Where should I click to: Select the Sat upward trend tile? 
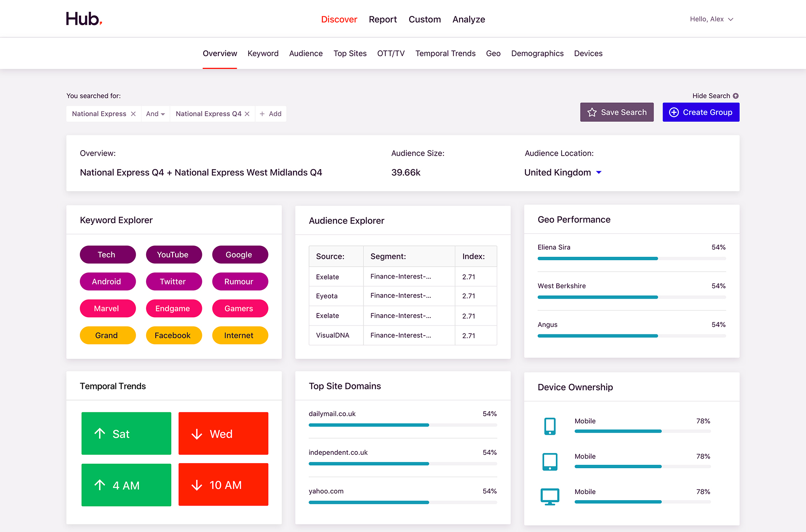[x=126, y=433]
